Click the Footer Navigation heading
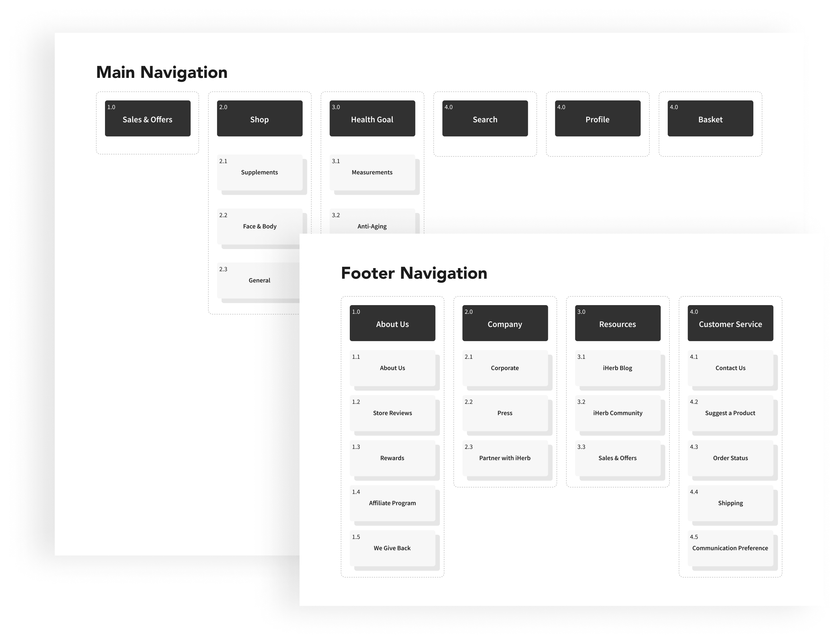This screenshot has height=644, width=840. pos(414,273)
